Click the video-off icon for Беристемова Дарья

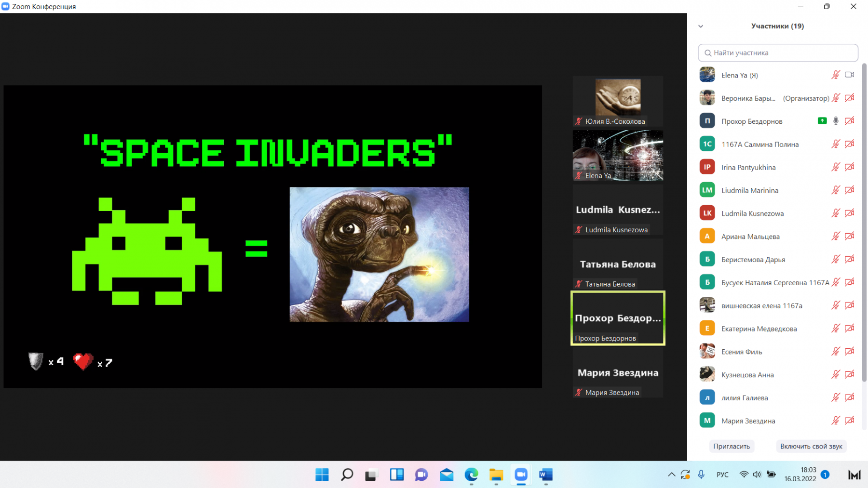point(850,259)
